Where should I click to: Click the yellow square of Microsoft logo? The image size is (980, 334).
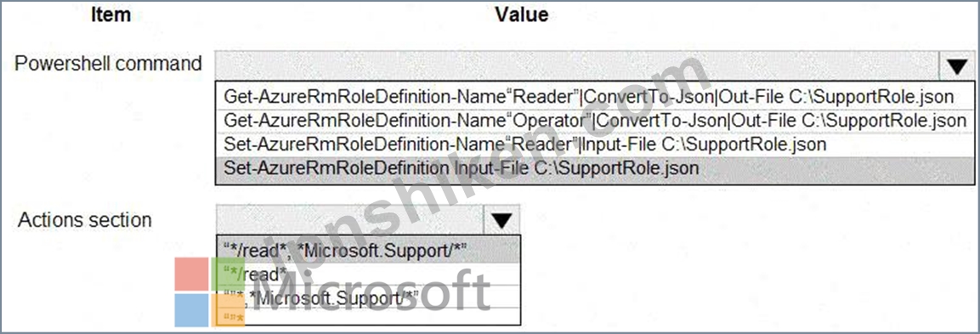(x=228, y=311)
